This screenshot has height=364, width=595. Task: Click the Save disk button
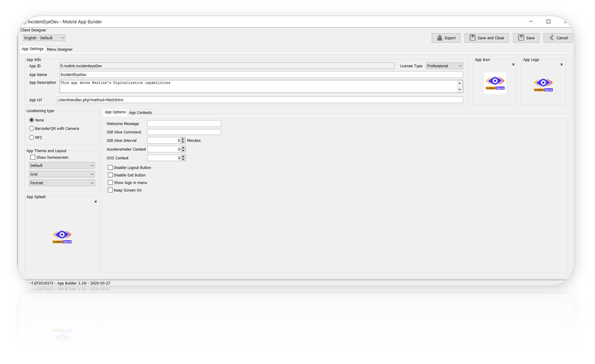click(x=526, y=38)
